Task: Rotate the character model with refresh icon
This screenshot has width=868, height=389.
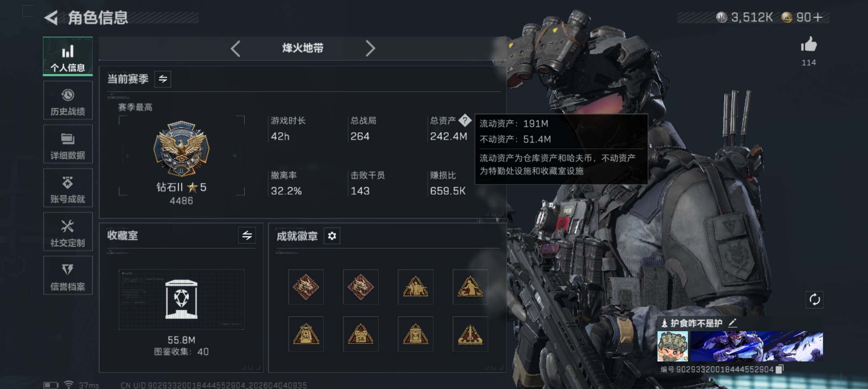Action: point(814,300)
